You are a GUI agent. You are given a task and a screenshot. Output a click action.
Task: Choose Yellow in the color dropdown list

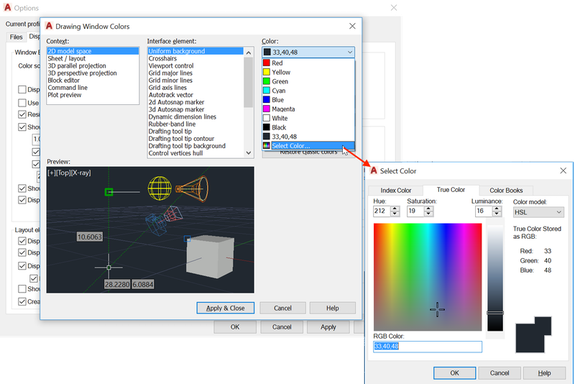coord(308,72)
